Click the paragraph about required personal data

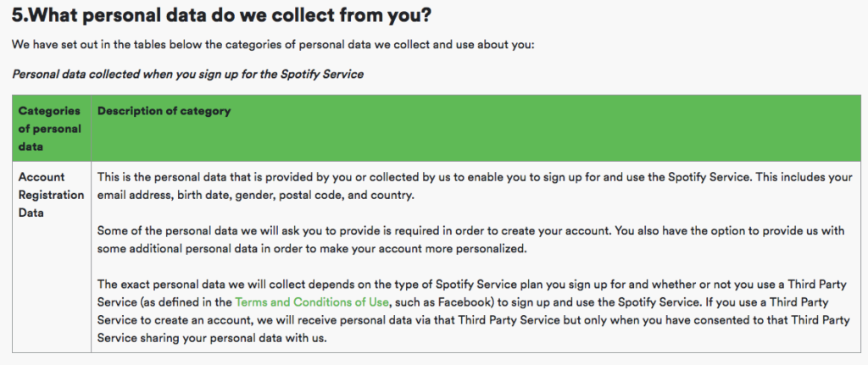pos(471,240)
